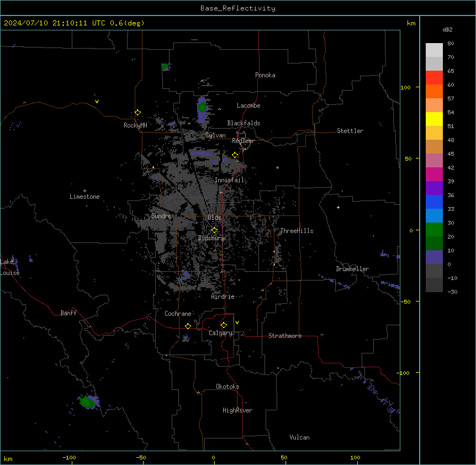The width and height of the screenshot is (476, 465).
Task: Click the green reflectivity blob in the lower left
Action: [x=87, y=402]
